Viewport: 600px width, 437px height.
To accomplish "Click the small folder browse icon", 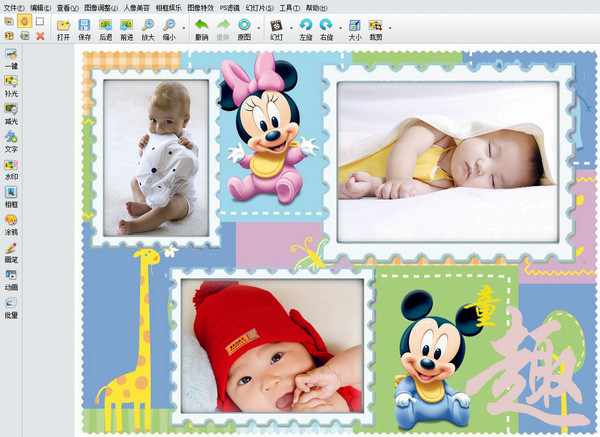I will [x=9, y=21].
